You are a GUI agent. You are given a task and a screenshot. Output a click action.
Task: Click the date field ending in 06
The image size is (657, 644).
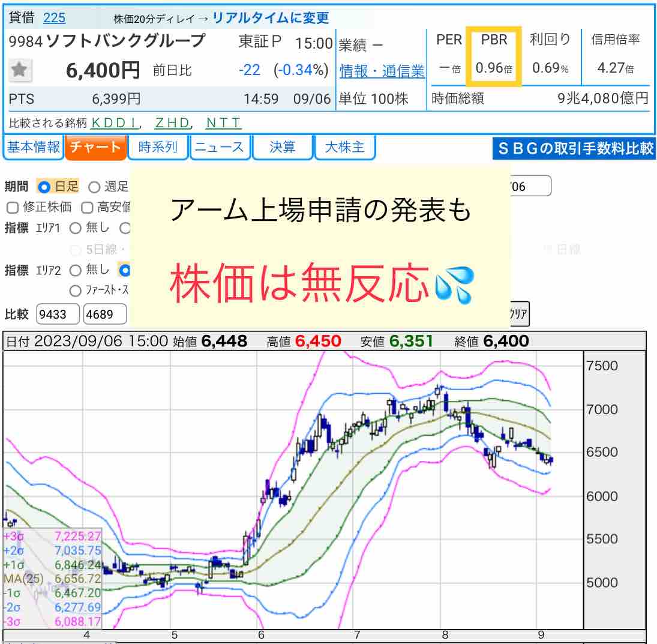point(530,186)
